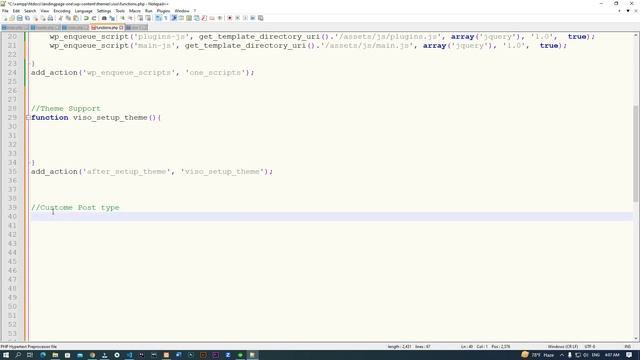640x360 pixels.
Task: Open the Plugins menu
Action: (x=163, y=11)
